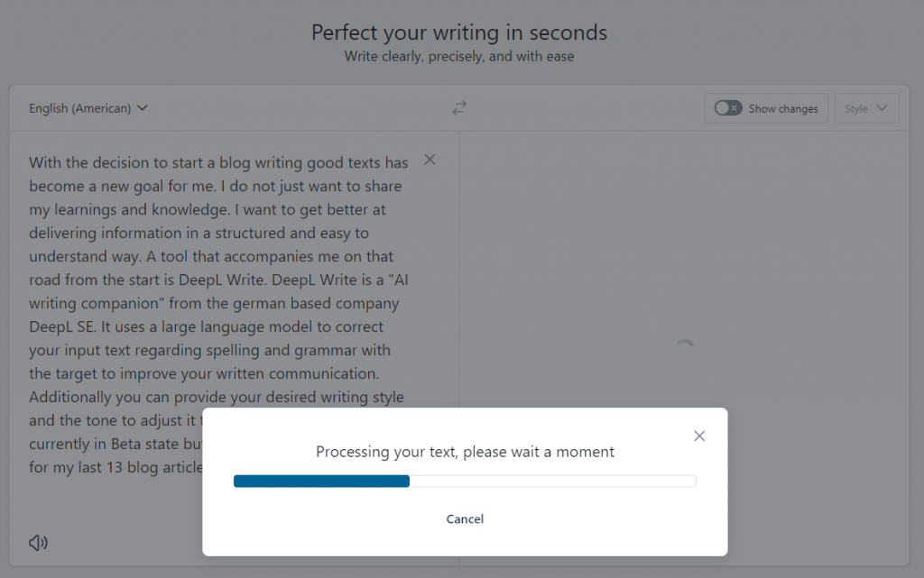Click the filled blue portion of the progress bar
Viewport: 924px width, 578px height.
pyautogui.click(x=321, y=482)
